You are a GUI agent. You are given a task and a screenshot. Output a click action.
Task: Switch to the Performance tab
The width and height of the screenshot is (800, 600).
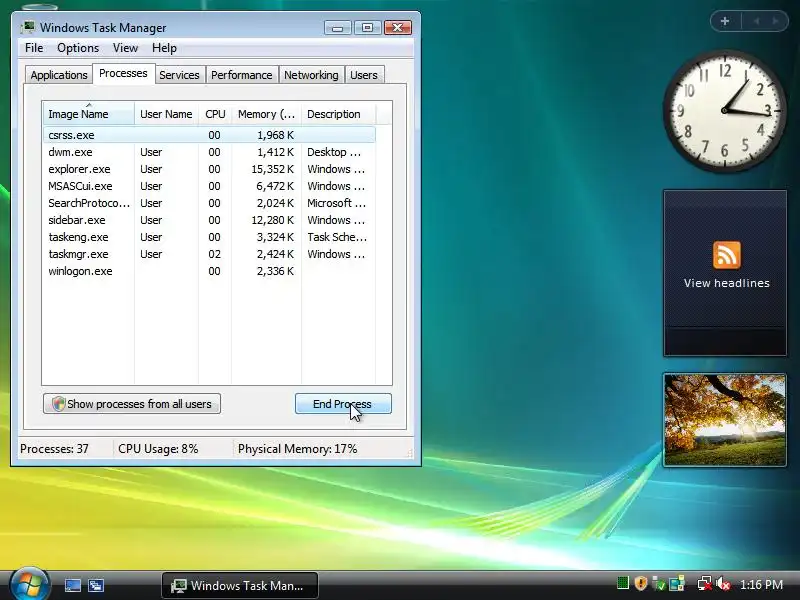click(x=241, y=75)
